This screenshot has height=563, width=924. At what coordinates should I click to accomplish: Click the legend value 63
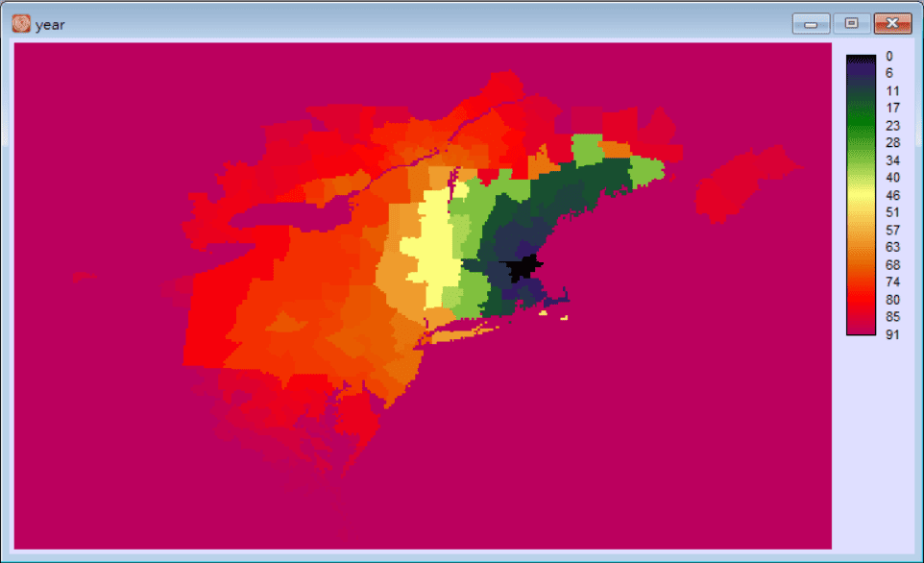[x=892, y=247]
